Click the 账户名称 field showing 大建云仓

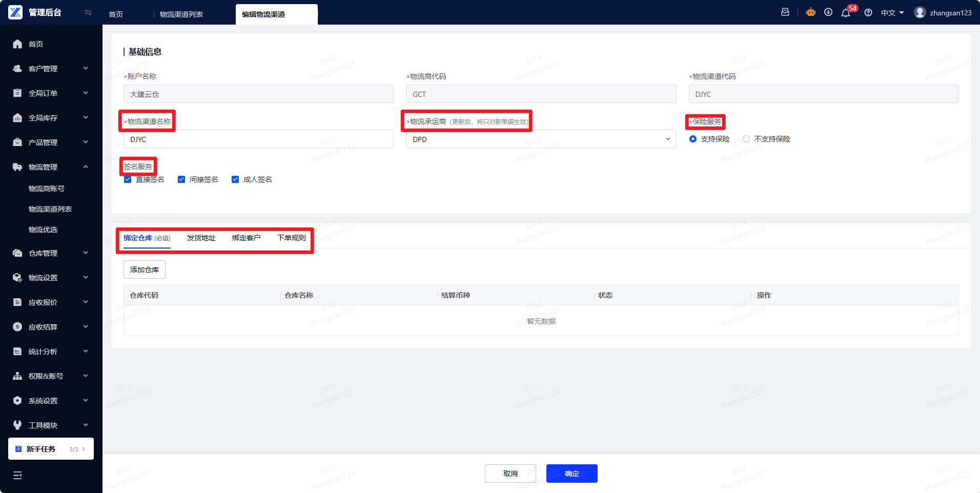pos(258,94)
